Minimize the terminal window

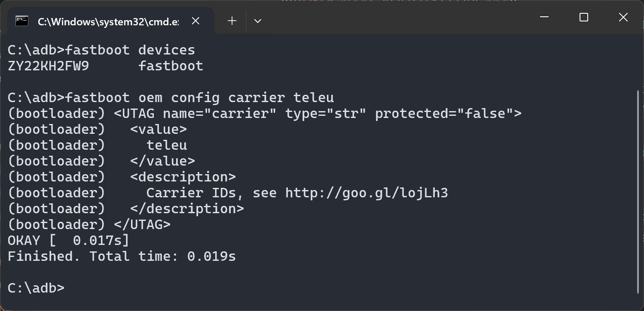point(544,17)
